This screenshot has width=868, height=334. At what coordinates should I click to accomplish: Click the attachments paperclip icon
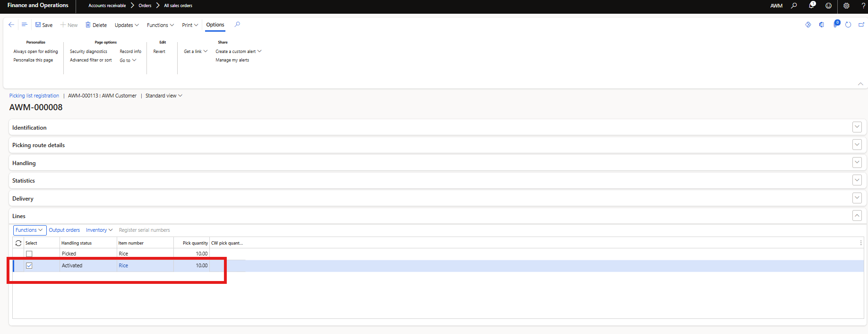835,25
